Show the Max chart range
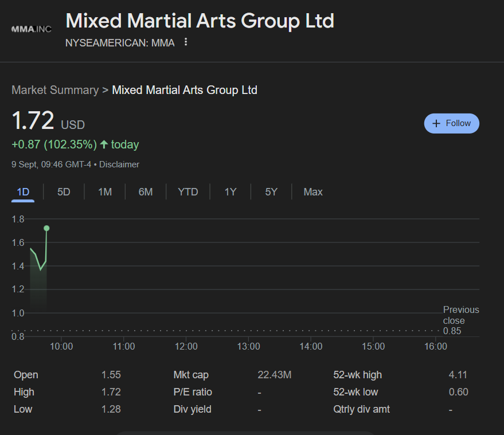This screenshot has width=504, height=435. pyautogui.click(x=313, y=192)
